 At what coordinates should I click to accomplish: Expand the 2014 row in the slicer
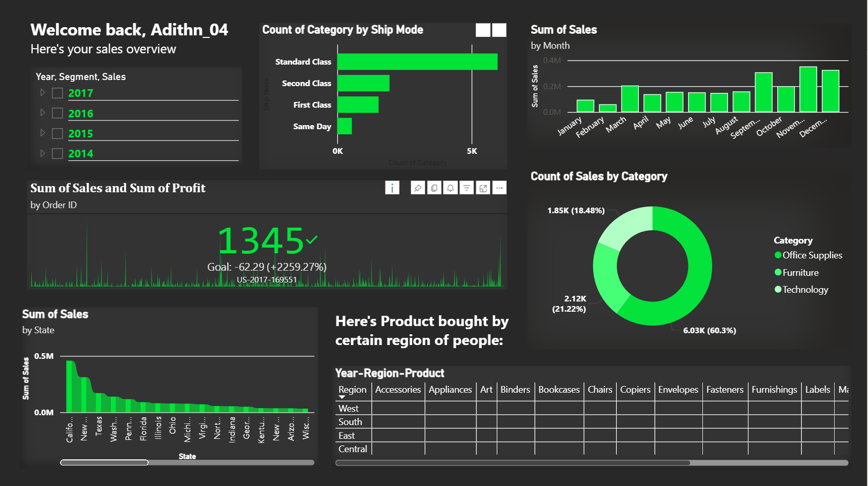tap(43, 153)
